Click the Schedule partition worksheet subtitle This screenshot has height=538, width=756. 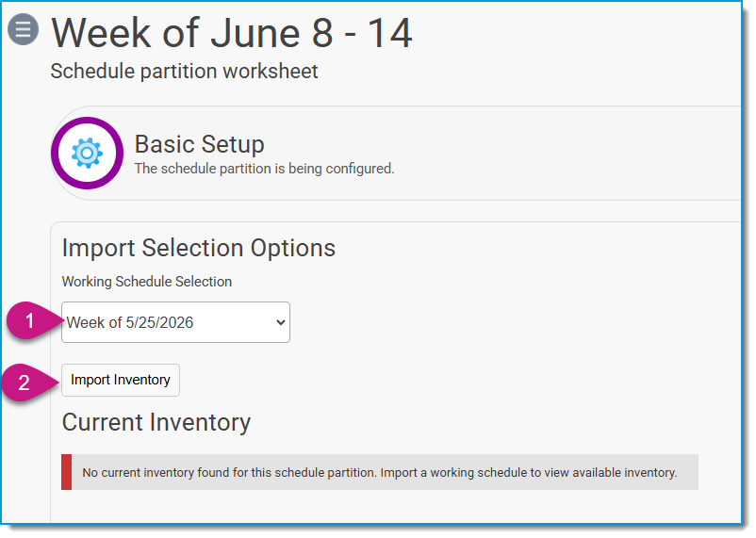tap(184, 72)
